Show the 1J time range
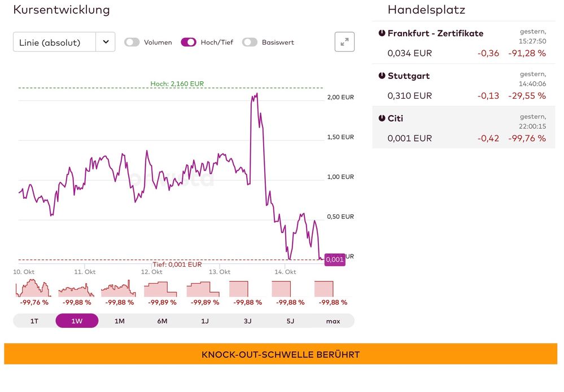Image resolution: width=564 pixels, height=392 pixels. coord(205,321)
